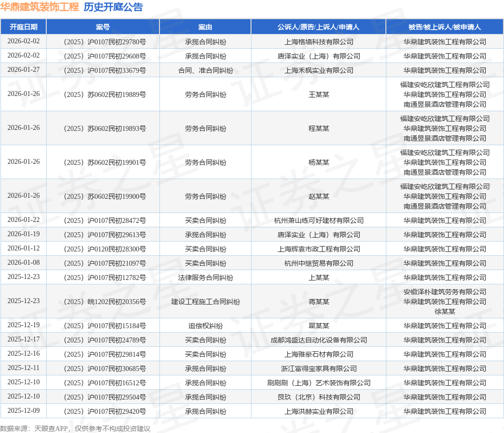Click plaintiff 瞿某某
This screenshot has width=504, height=433.
(x=318, y=326)
